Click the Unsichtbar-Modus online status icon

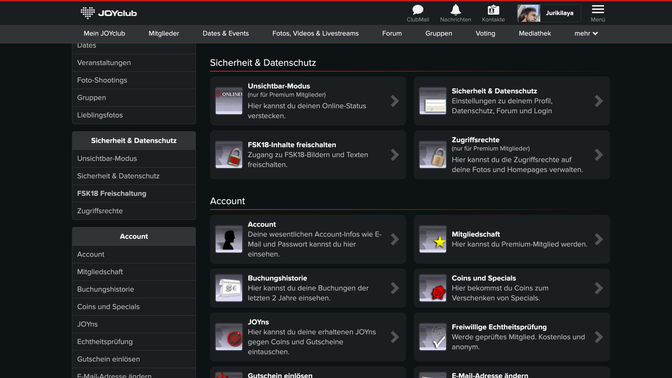(229, 101)
